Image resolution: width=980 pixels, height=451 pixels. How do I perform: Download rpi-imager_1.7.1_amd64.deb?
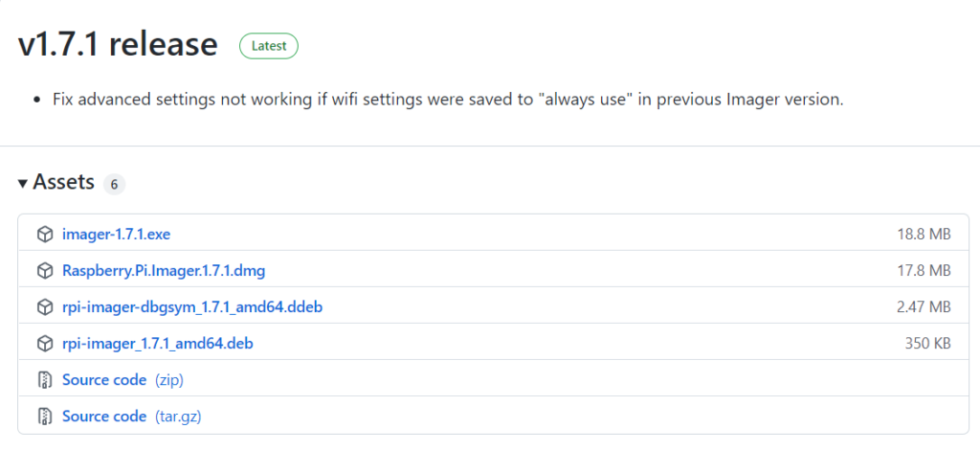158,344
